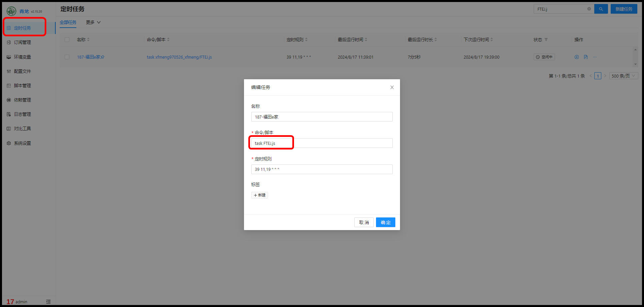This screenshot has width=644, height=307.
Task: Open 订阅管理 in the sidebar
Action: (22, 42)
